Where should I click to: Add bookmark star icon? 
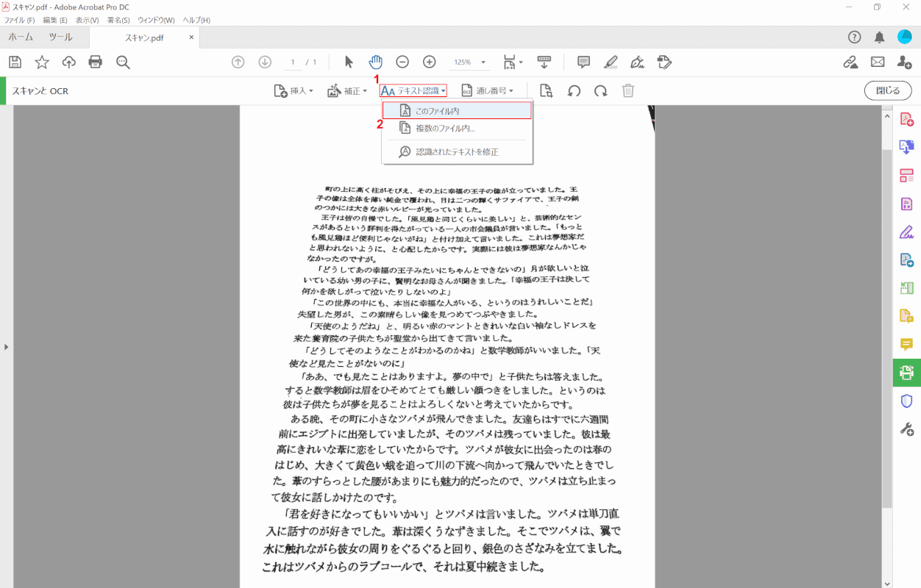point(42,62)
